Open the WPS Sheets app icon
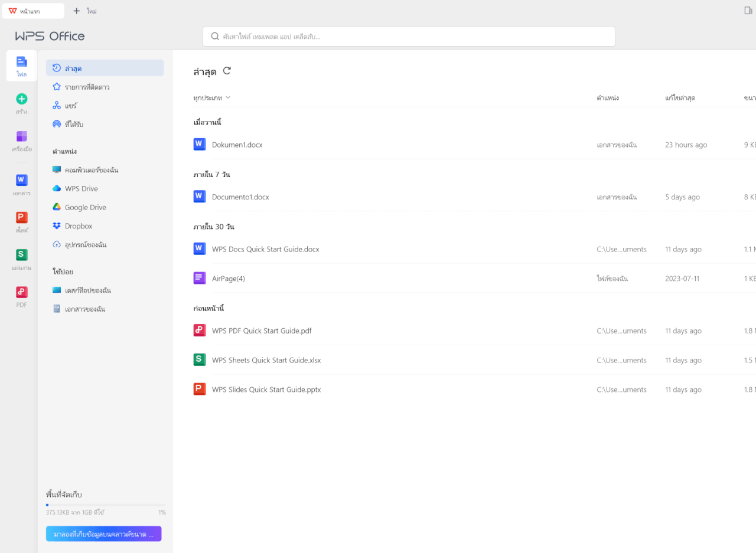The height and width of the screenshot is (553, 756). (21, 258)
